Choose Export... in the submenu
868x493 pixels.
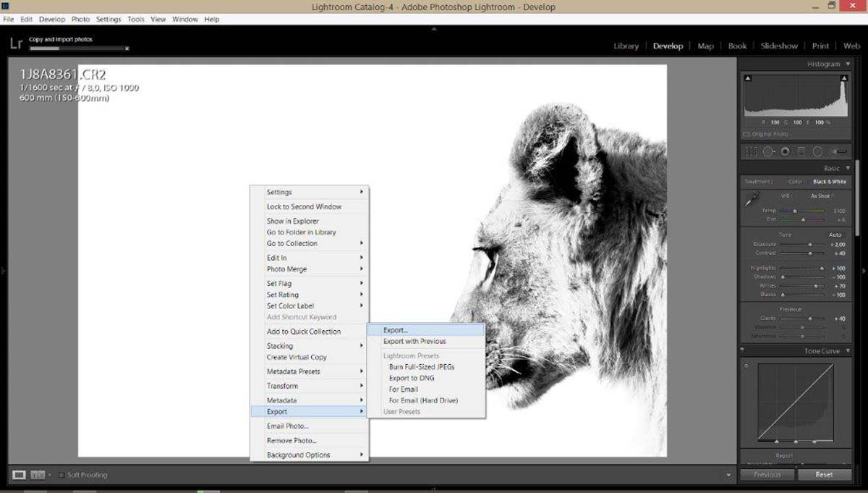(425, 330)
